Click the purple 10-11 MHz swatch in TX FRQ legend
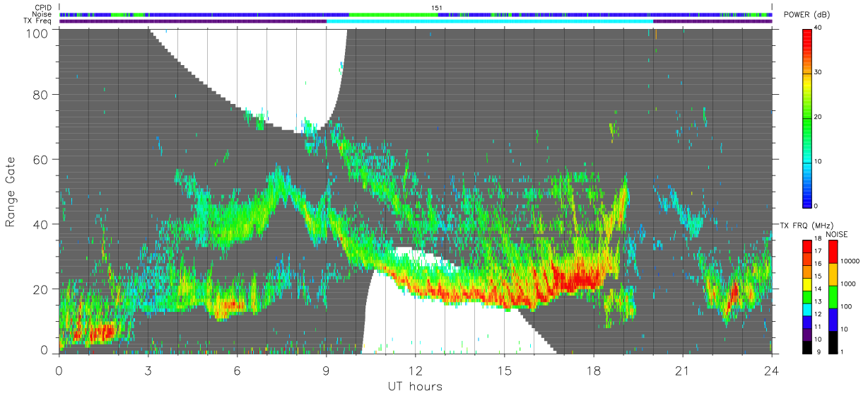The image size is (868, 401). click(x=807, y=333)
